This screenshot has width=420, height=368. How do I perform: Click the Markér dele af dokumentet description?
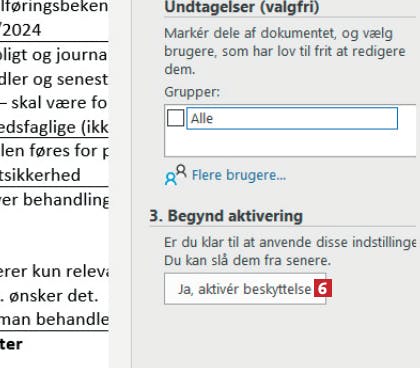tap(285, 51)
